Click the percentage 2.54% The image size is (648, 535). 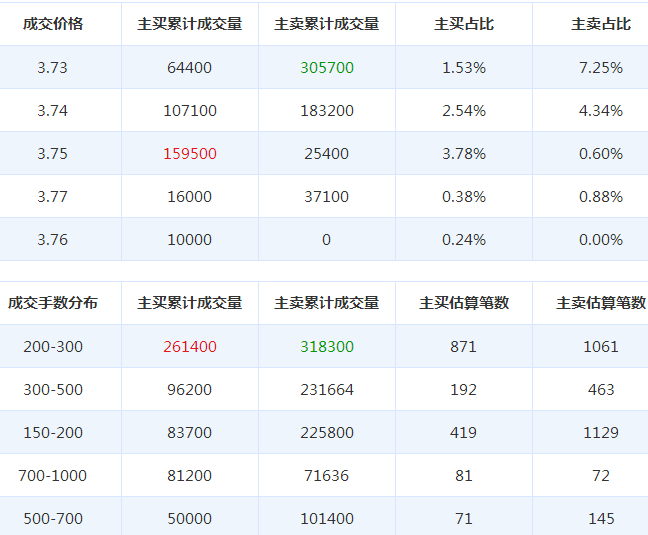(464, 110)
